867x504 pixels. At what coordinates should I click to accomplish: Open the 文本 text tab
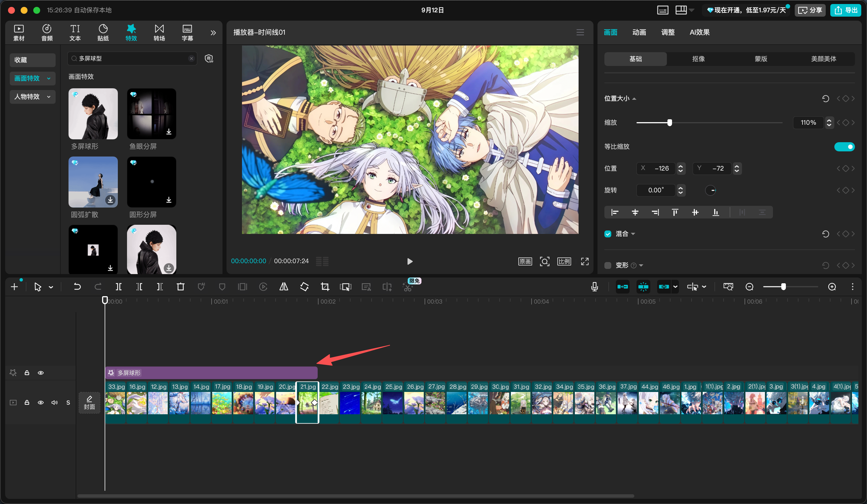pyautogui.click(x=75, y=33)
